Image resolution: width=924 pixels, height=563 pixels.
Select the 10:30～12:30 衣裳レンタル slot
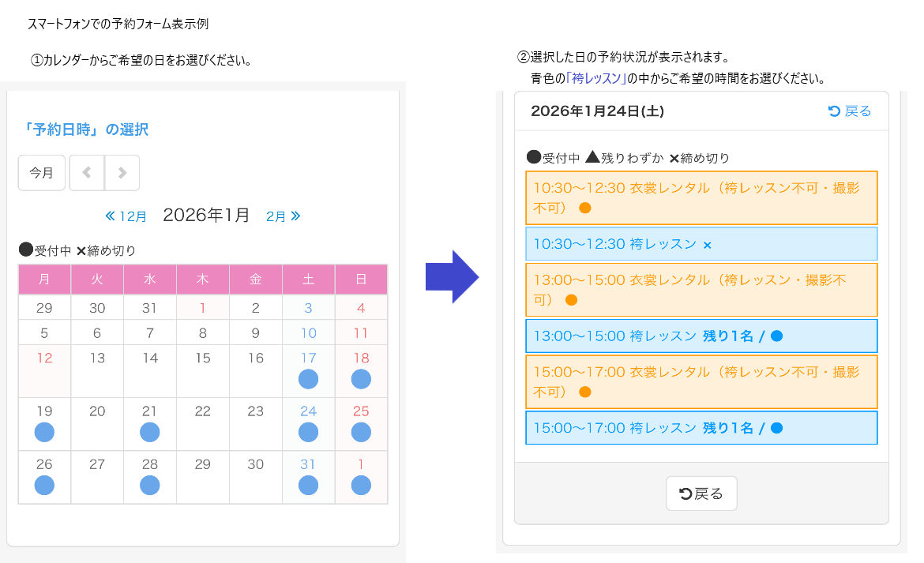[x=701, y=198]
